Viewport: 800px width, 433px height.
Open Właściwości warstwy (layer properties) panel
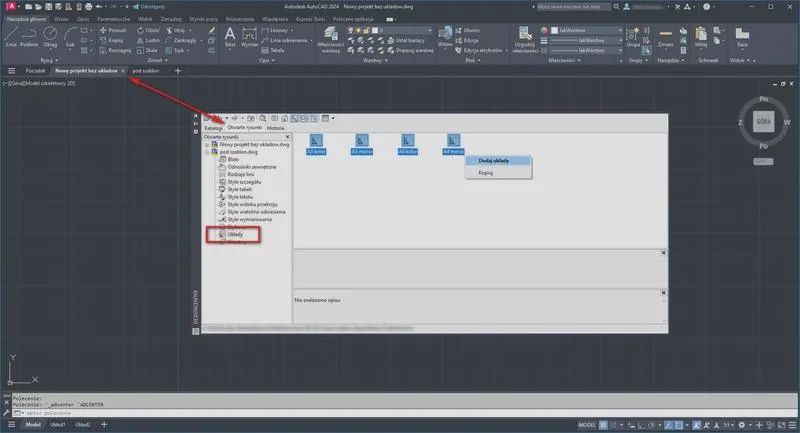point(331,39)
